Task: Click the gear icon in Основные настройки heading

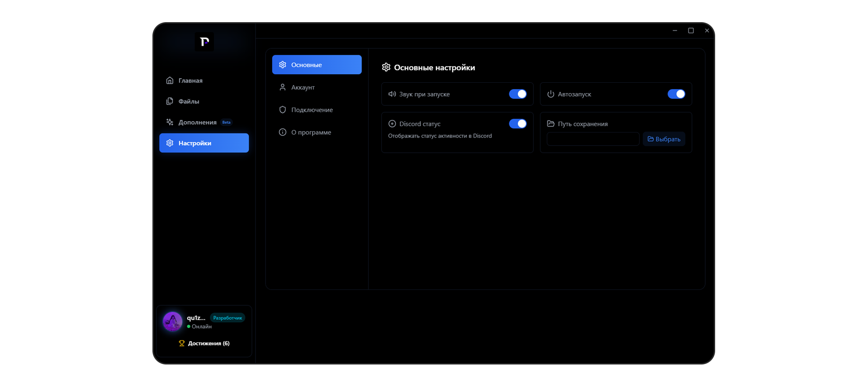Action: coord(386,67)
